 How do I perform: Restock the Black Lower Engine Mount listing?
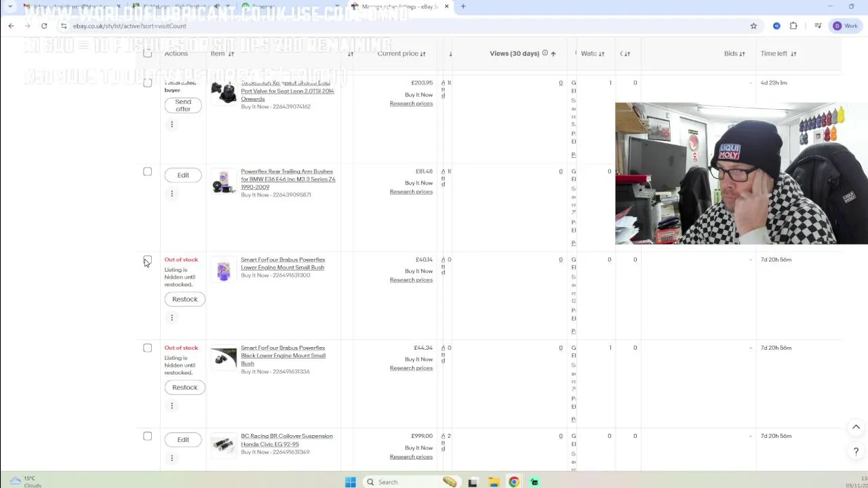coord(184,387)
